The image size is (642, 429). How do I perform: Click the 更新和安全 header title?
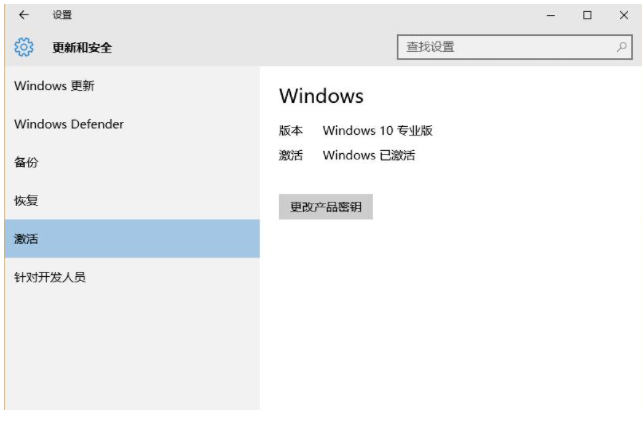click(82, 47)
